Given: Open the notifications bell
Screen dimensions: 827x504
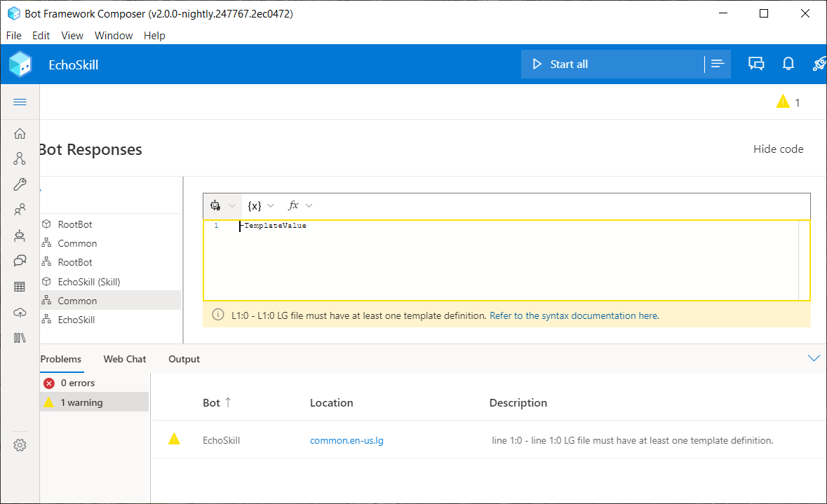Looking at the screenshot, I should coord(788,63).
